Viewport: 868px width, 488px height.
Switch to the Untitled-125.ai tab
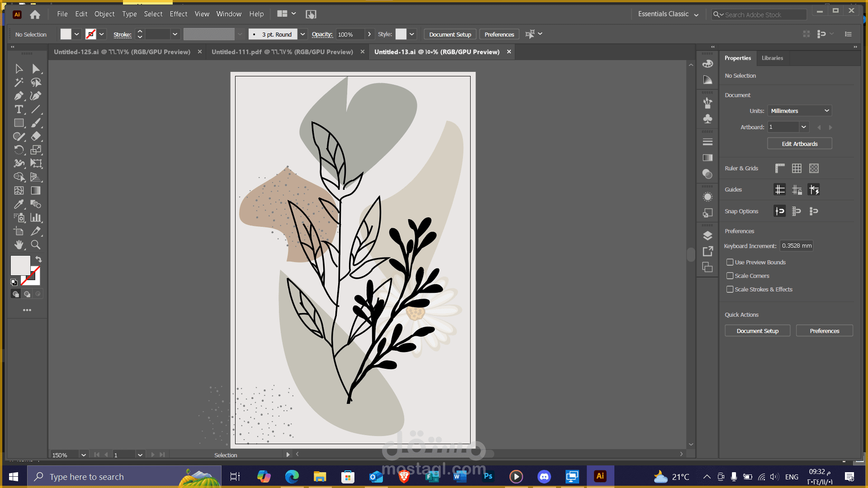point(122,52)
